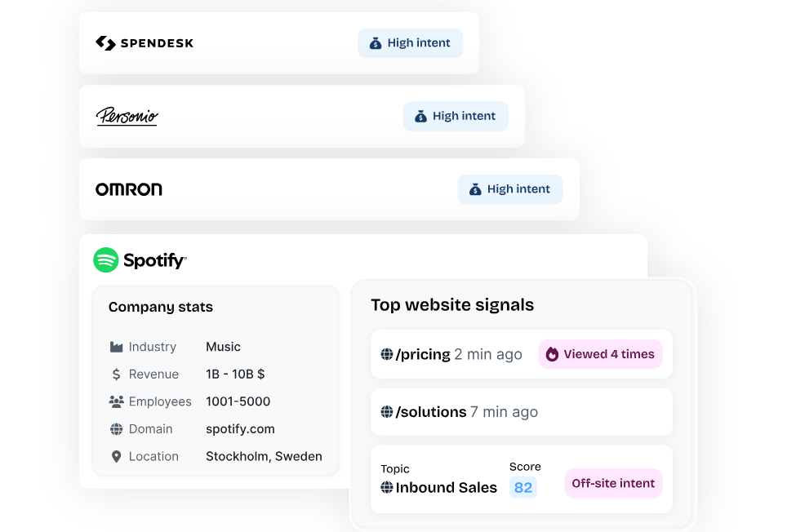Click the 7 min ago timestamp
Screen dimensions: 796x532
click(504, 412)
